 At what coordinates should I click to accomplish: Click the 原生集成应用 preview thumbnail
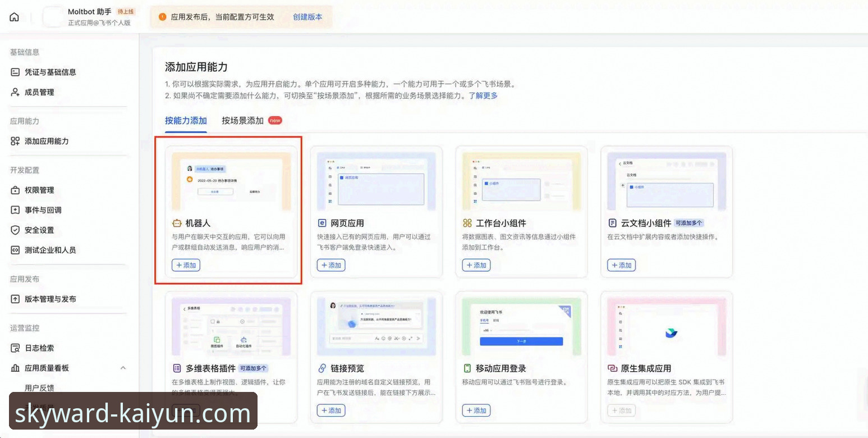point(667,327)
